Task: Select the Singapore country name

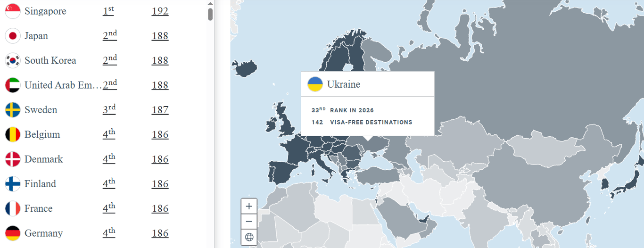Action: [45, 11]
